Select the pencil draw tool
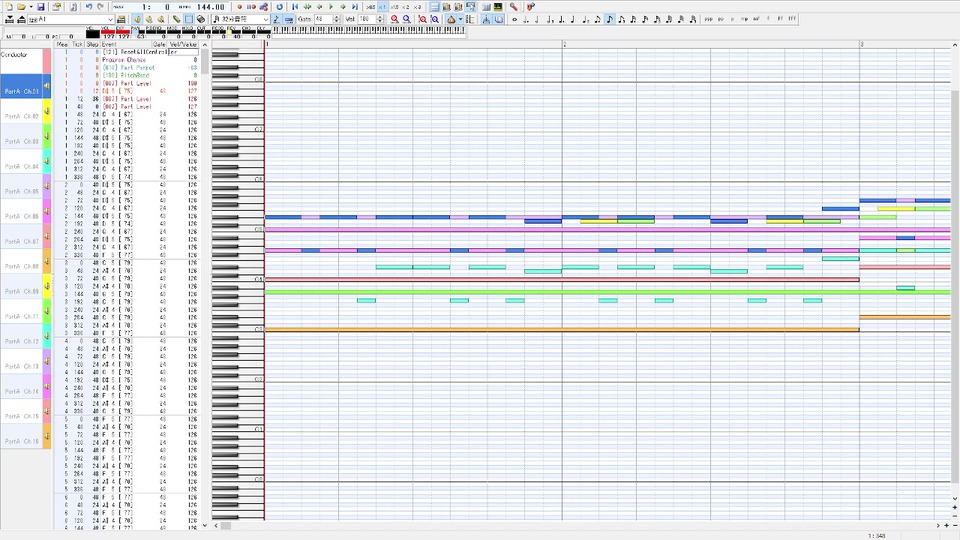 click(x=176, y=20)
